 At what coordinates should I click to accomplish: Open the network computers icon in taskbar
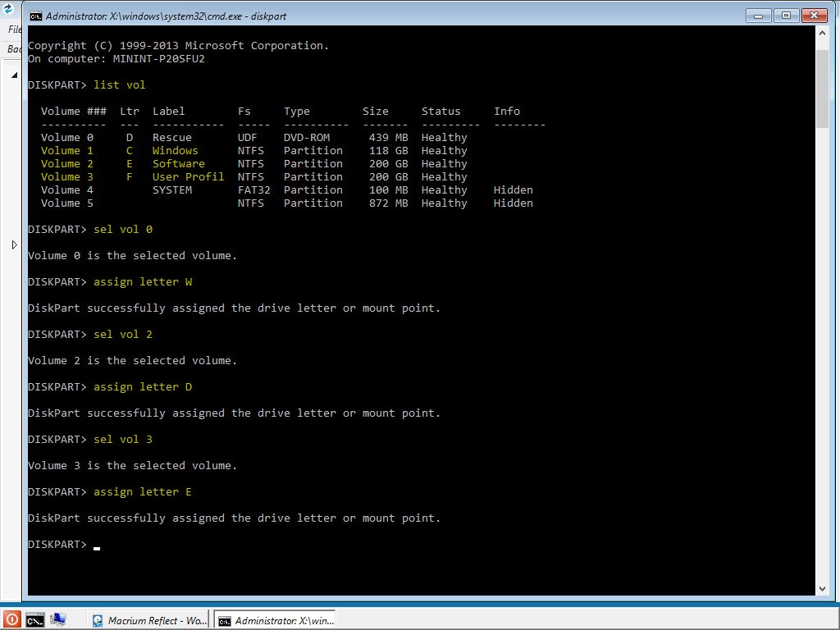click(x=58, y=620)
